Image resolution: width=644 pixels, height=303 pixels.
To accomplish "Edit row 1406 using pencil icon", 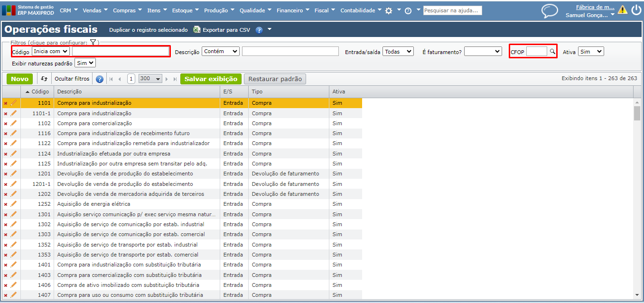I will tap(13, 285).
